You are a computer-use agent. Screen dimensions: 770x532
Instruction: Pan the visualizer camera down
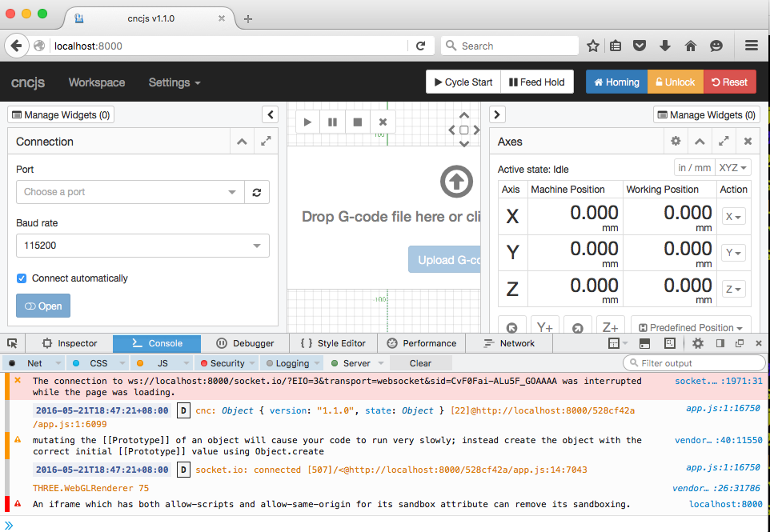(x=464, y=144)
